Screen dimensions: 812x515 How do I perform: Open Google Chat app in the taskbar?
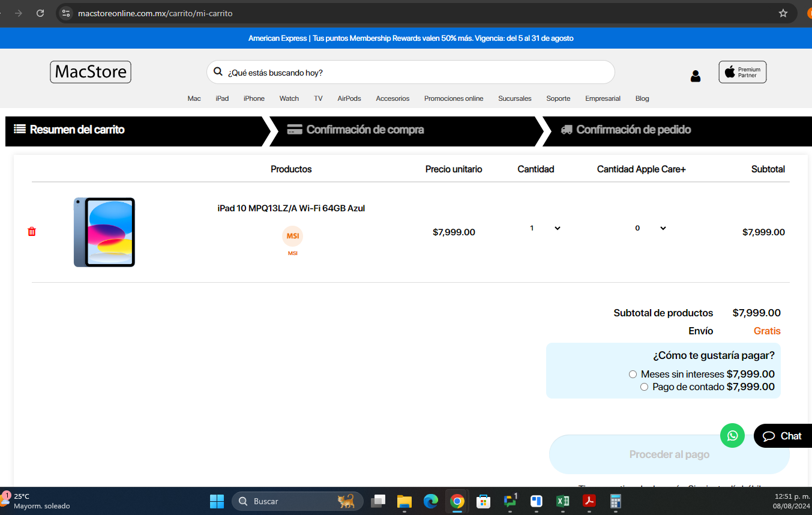510,501
